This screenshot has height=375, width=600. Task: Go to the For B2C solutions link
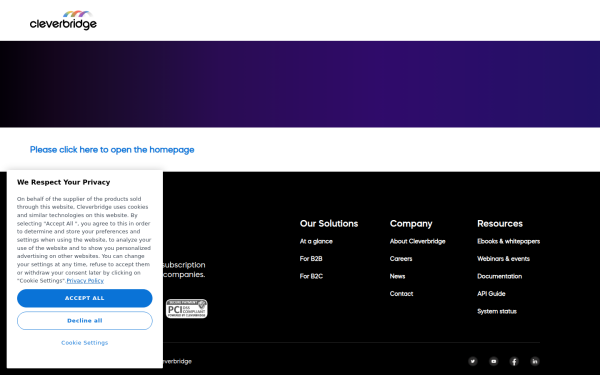pyautogui.click(x=311, y=276)
